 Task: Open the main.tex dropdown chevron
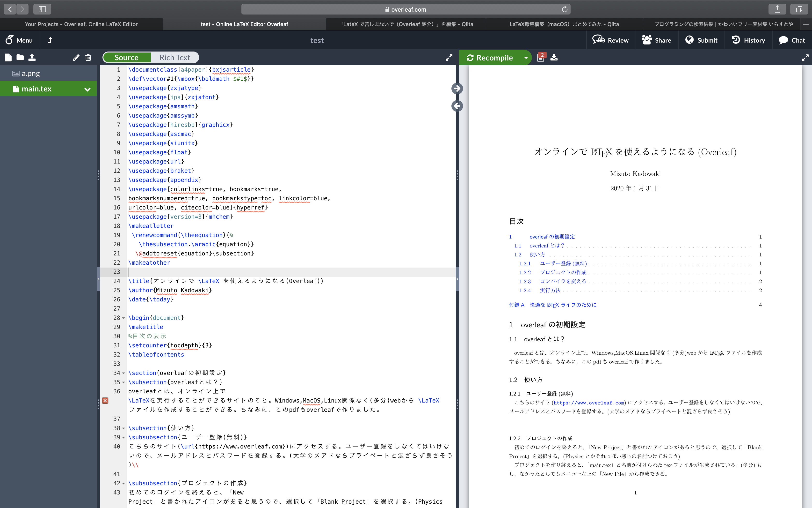tap(87, 89)
